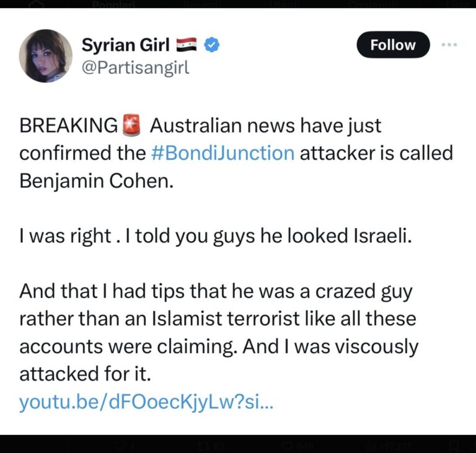Click the Syrian flag emoji icon
The width and height of the screenshot is (476, 453).
187,45
